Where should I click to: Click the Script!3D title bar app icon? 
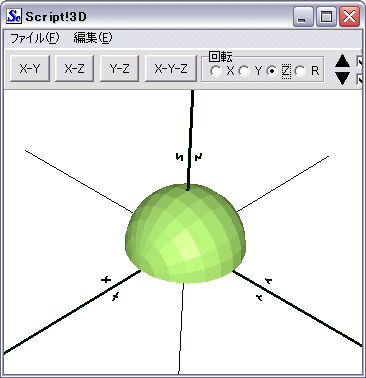pyautogui.click(x=14, y=16)
